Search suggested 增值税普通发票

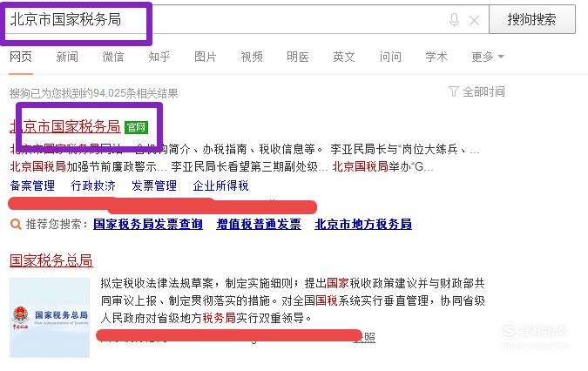[x=259, y=224]
